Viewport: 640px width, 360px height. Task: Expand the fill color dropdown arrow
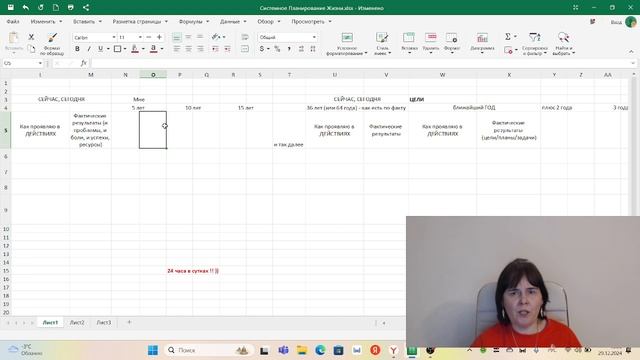click(143, 49)
